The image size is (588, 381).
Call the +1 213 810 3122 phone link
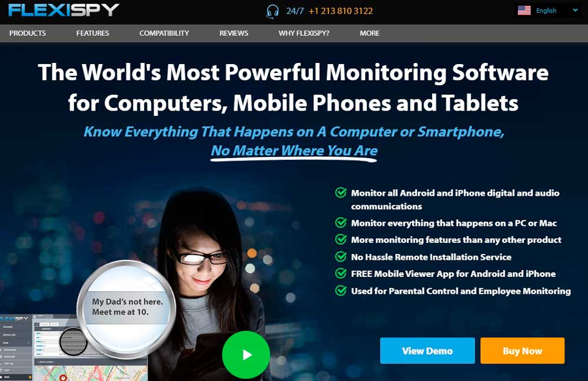tap(340, 11)
